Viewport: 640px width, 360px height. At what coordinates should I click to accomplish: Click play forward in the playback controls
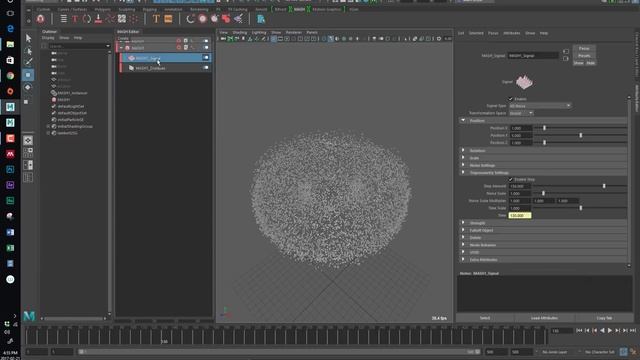(x=610, y=331)
